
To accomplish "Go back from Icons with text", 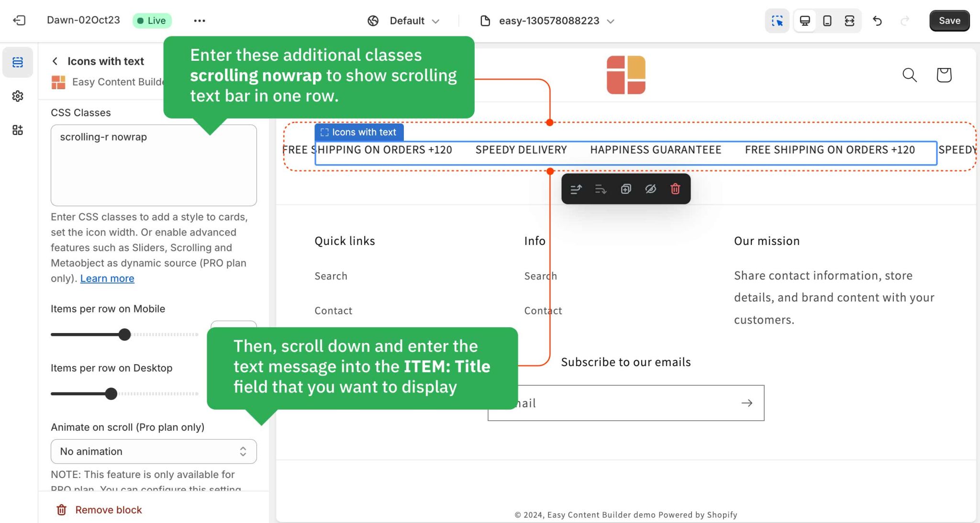I will (55, 61).
